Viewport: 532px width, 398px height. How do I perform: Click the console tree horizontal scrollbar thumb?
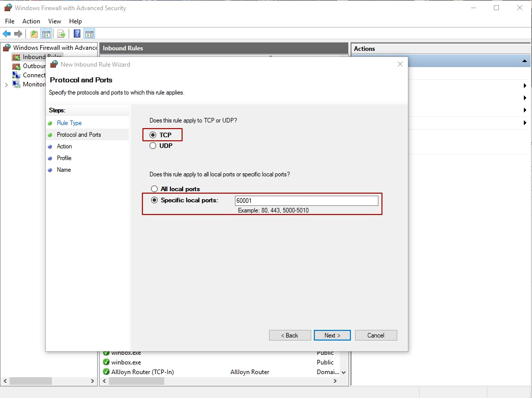coord(31,381)
